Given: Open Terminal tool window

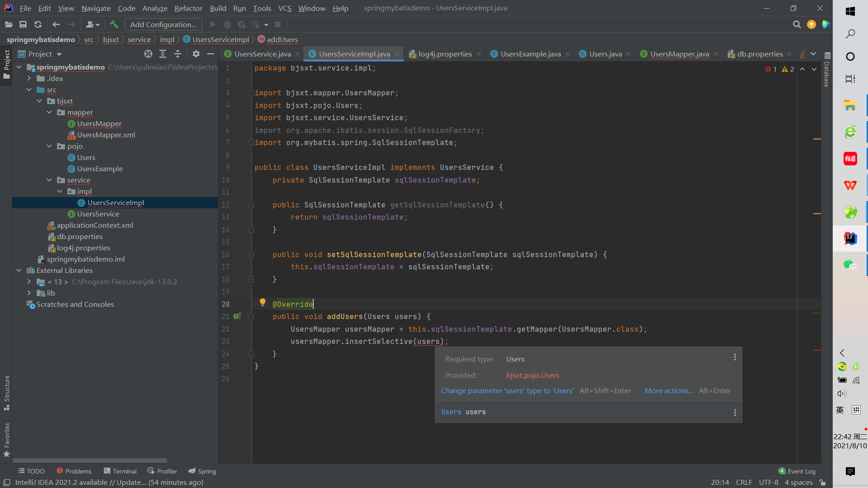Looking at the screenshot, I should (120, 471).
